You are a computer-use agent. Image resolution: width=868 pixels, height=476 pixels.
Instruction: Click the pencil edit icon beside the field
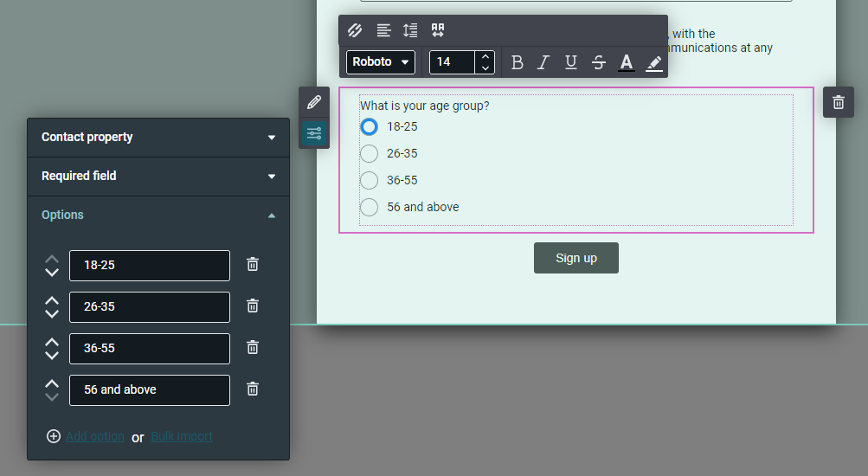coord(314,102)
